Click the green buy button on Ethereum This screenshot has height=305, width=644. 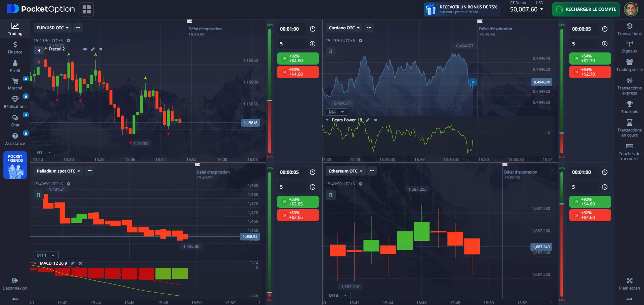pyautogui.click(x=590, y=202)
